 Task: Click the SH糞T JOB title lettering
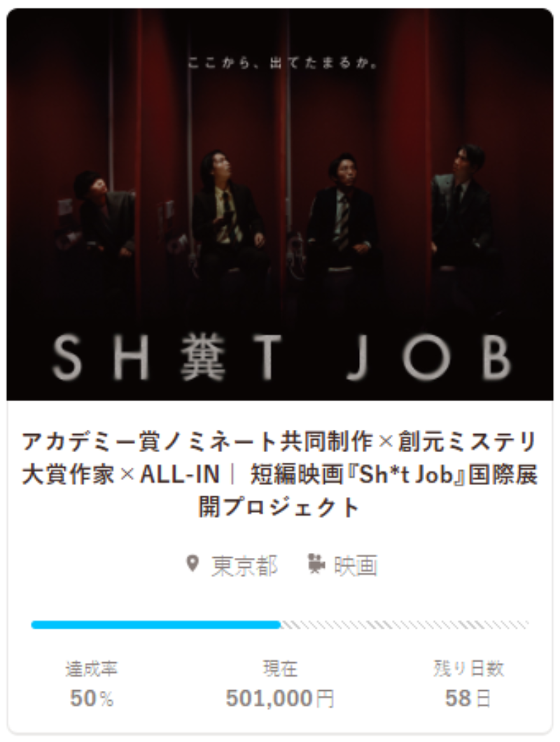coord(282,357)
